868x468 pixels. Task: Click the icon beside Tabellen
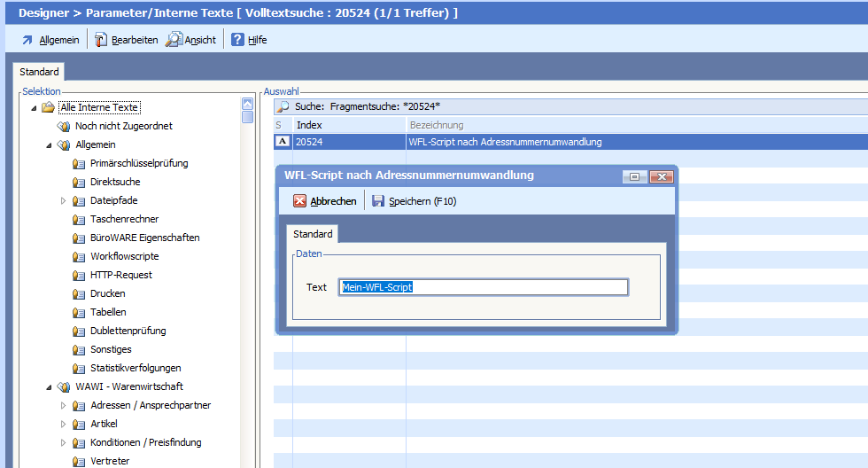79,312
